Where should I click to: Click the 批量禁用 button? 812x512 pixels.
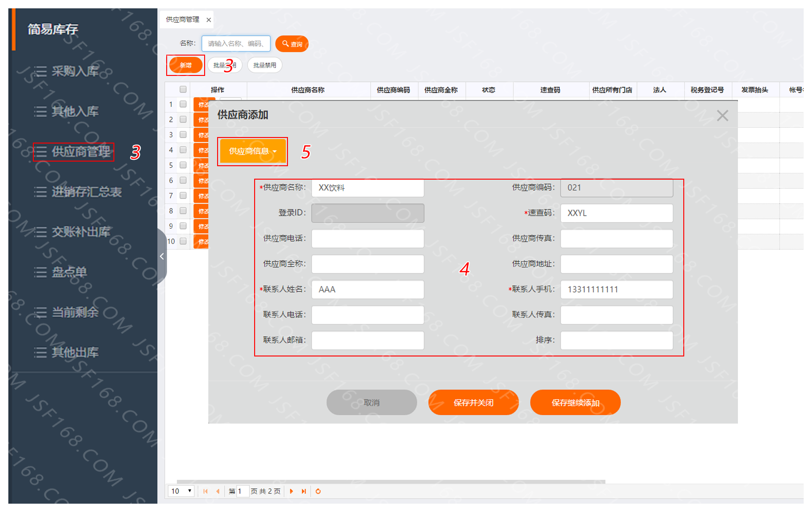[x=265, y=65]
